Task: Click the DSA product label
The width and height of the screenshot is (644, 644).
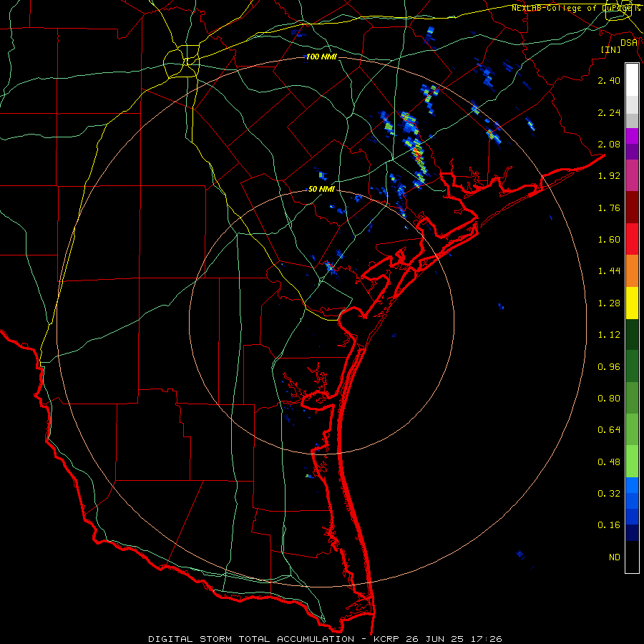Action: 629,42
